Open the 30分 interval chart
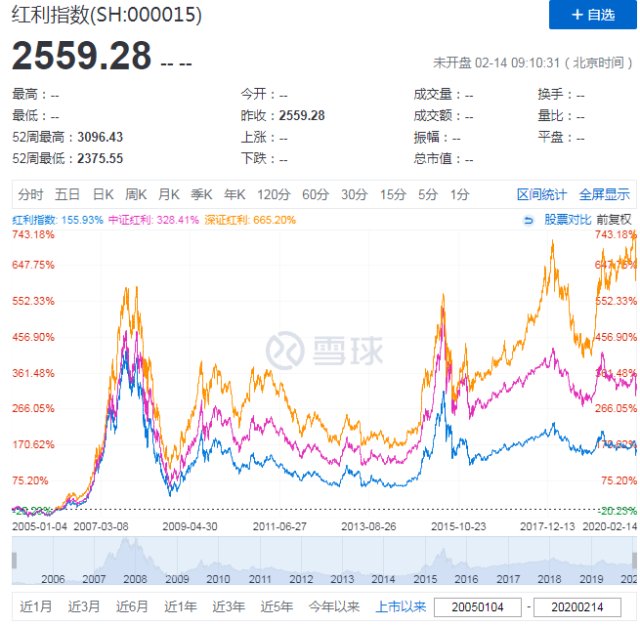 (354, 194)
